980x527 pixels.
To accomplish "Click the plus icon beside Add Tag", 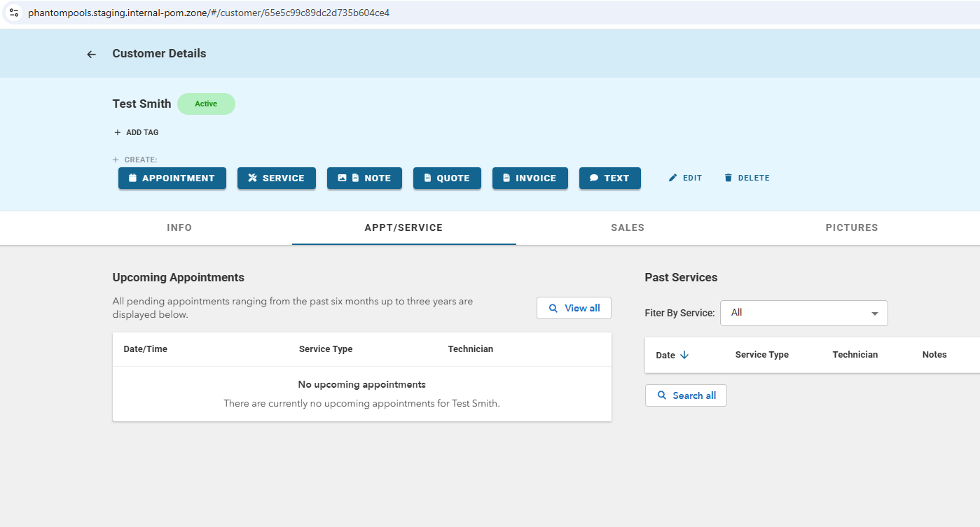I will pos(117,132).
